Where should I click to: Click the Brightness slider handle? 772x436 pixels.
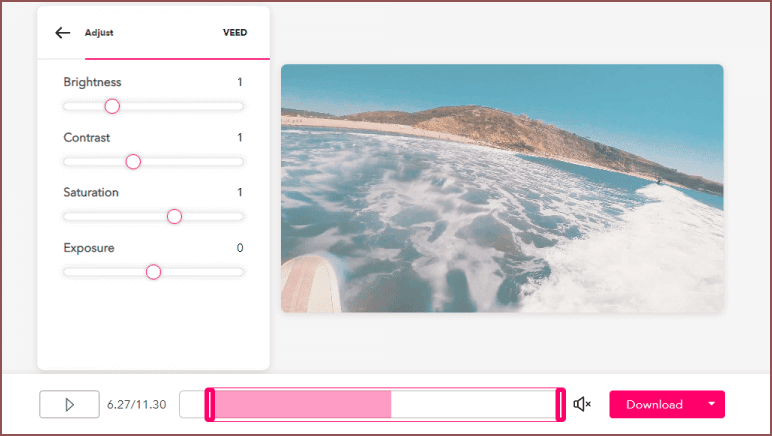pos(112,106)
